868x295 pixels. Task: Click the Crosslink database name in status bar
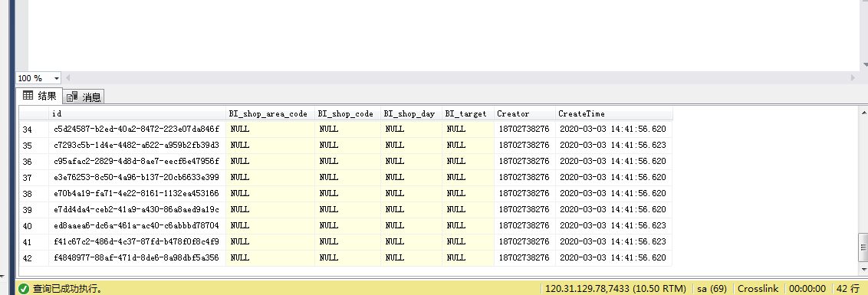(758, 289)
